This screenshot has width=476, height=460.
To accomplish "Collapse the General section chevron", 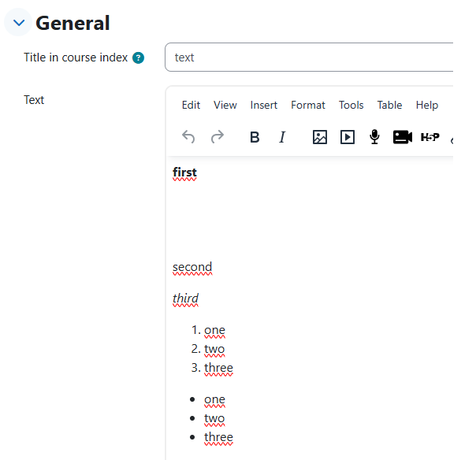I will 19,23.
